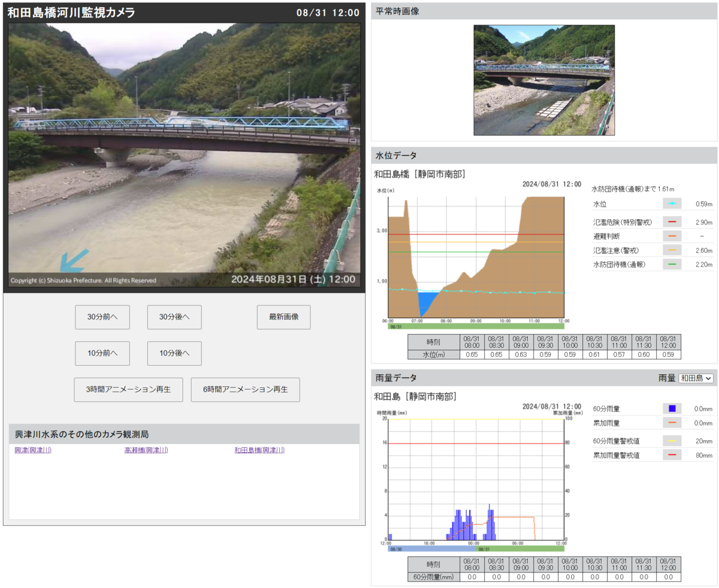Step back using 10分前へ
This screenshot has height=588, width=719.
pos(102,353)
